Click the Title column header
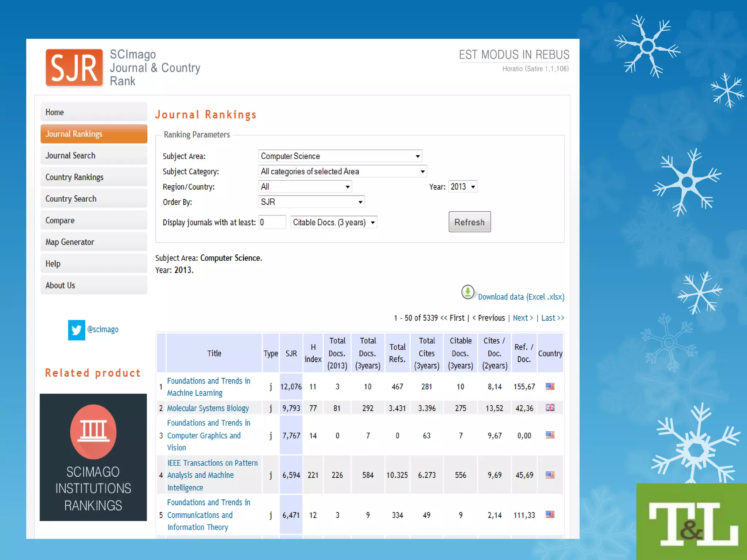The image size is (747, 560). (214, 353)
